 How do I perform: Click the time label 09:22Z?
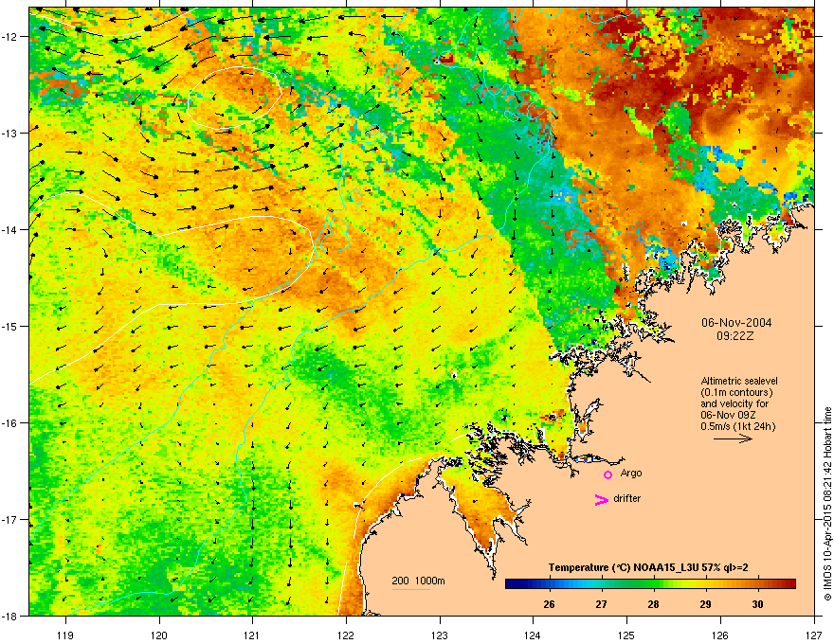[735, 336]
